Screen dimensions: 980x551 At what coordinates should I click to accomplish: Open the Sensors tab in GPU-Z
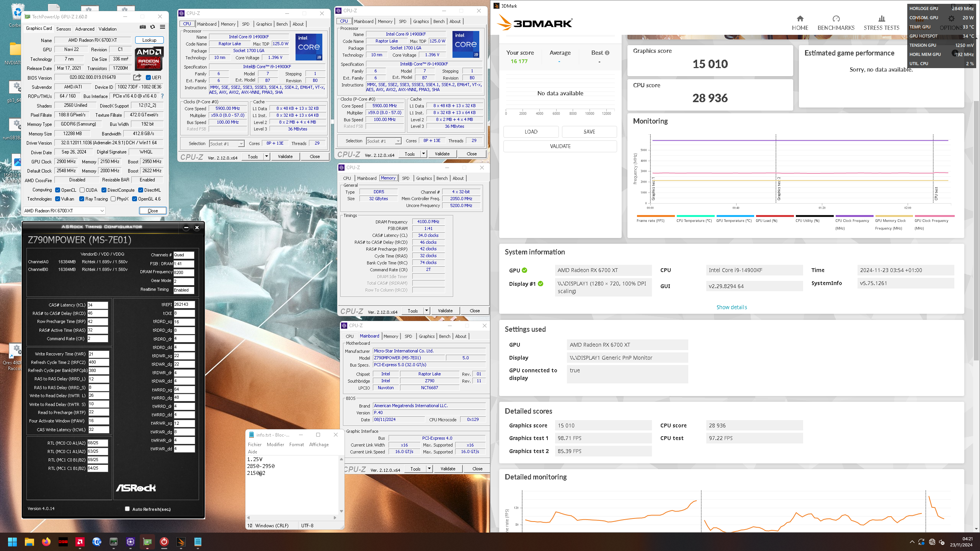coord(64,29)
